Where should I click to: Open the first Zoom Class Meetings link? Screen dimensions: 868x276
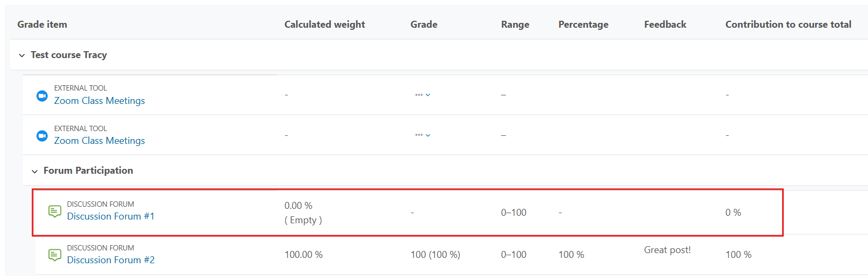click(100, 101)
